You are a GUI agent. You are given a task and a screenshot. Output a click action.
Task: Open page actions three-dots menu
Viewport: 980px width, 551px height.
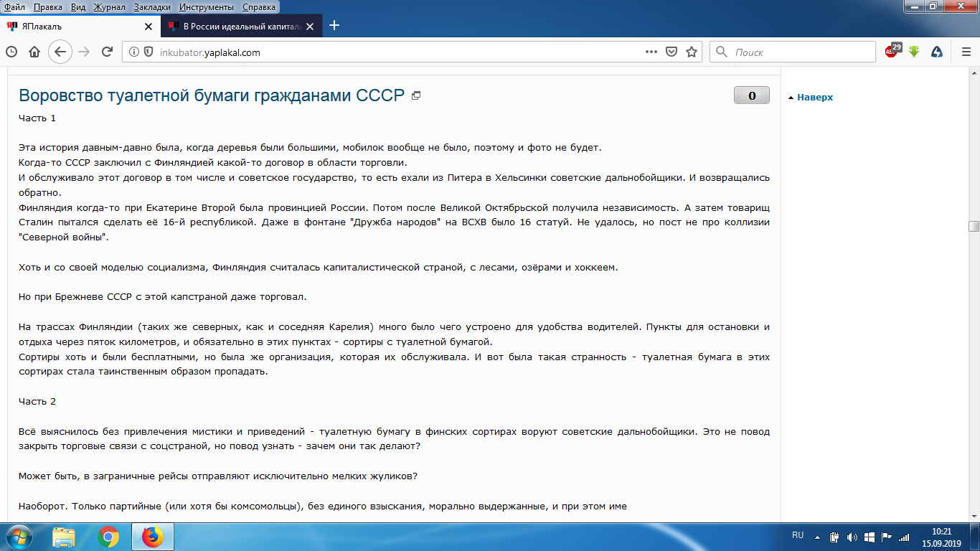(651, 52)
